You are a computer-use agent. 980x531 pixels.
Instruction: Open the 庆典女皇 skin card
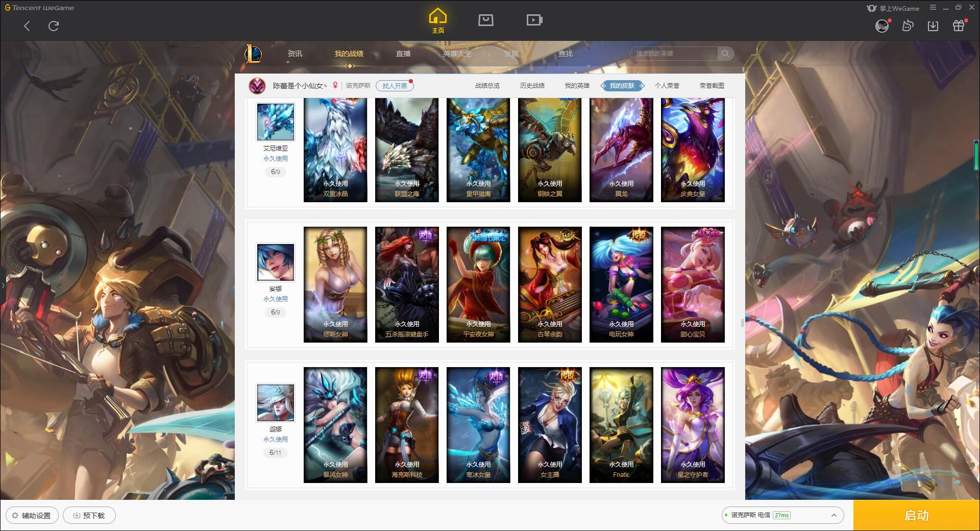[x=693, y=150]
